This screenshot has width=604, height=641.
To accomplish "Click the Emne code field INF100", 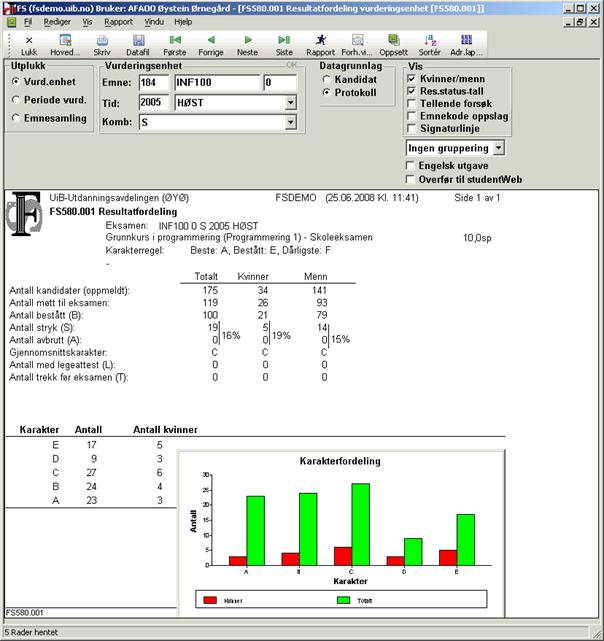I will (217, 83).
